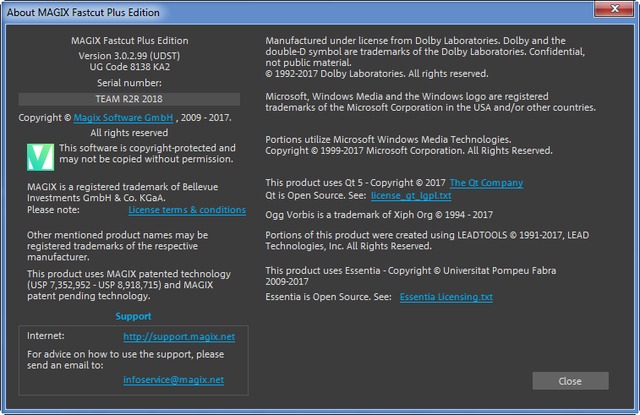This screenshot has width=640, height=415.
Task: Open license_qt_lgpl.txt file link
Action: coord(411,195)
